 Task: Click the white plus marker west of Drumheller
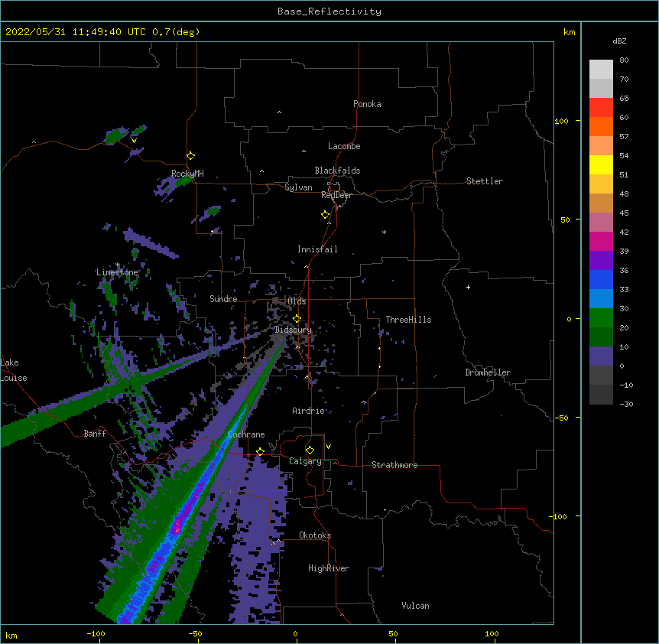tap(468, 287)
